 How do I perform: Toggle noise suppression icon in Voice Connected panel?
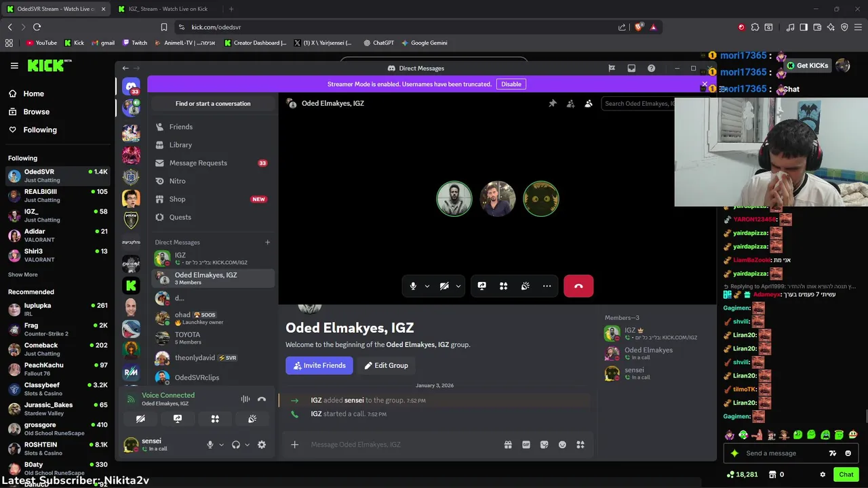[x=245, y=399]
